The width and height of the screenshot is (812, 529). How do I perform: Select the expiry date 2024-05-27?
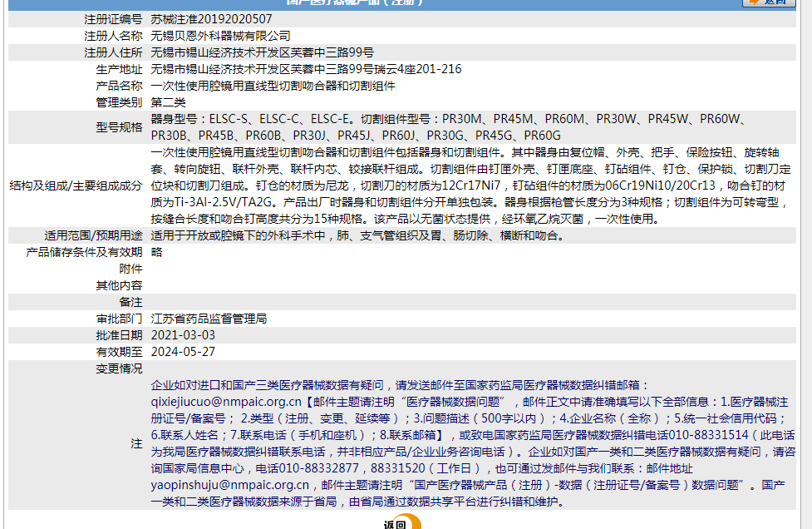point(183,351)
